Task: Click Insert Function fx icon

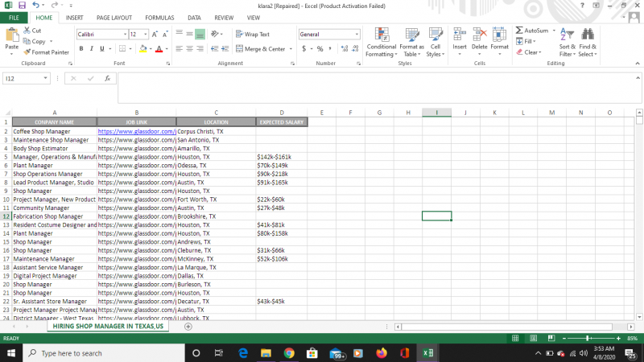Action: click(x=107, y=78)
